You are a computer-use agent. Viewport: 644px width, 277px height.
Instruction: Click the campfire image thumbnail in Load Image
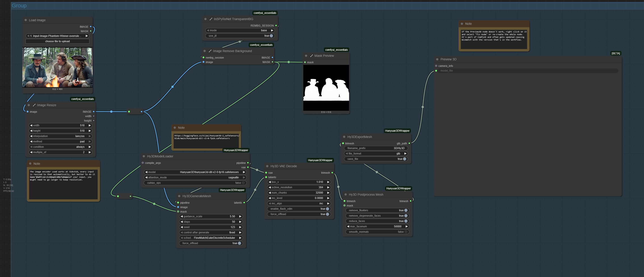click(57, 68)
